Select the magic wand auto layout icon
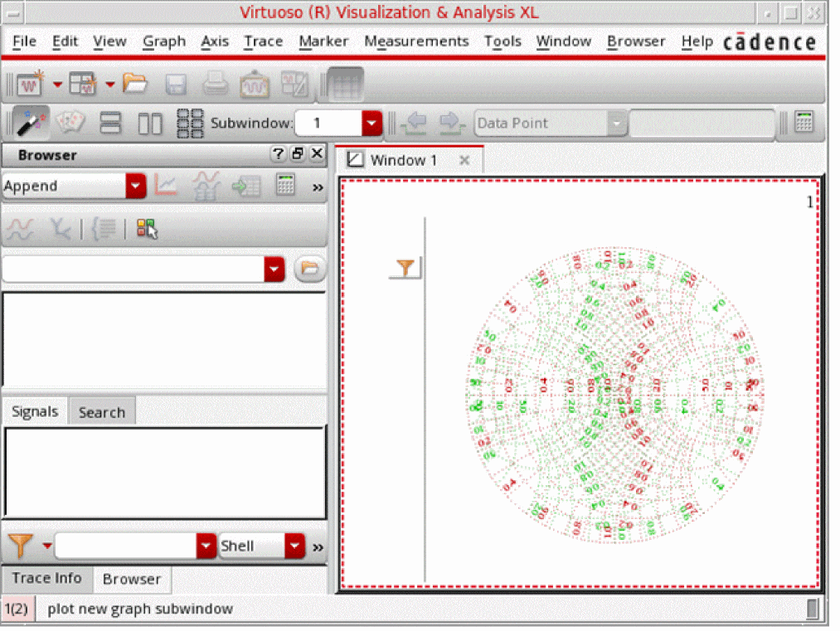The image size is (840, 631). pos(31,123)
